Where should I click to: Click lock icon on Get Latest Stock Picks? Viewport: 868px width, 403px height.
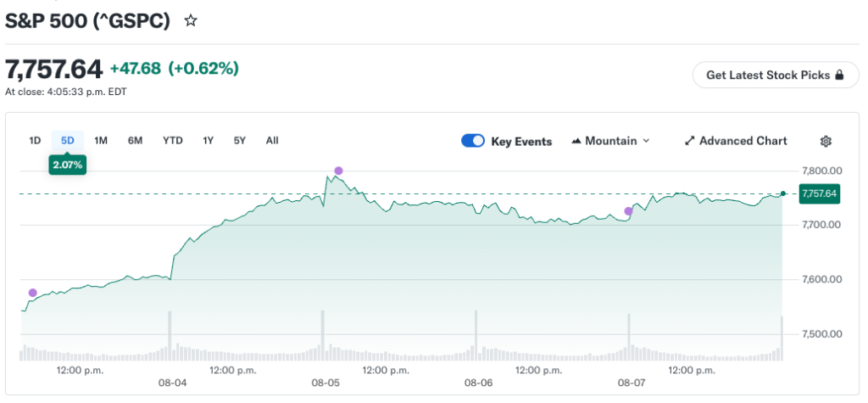pyautogui.click(x=839, y=75)
